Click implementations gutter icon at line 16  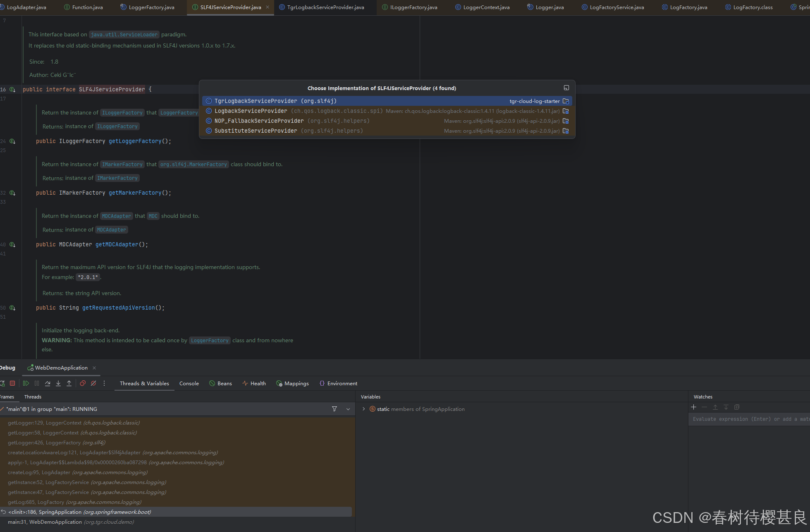coord(12,89)
